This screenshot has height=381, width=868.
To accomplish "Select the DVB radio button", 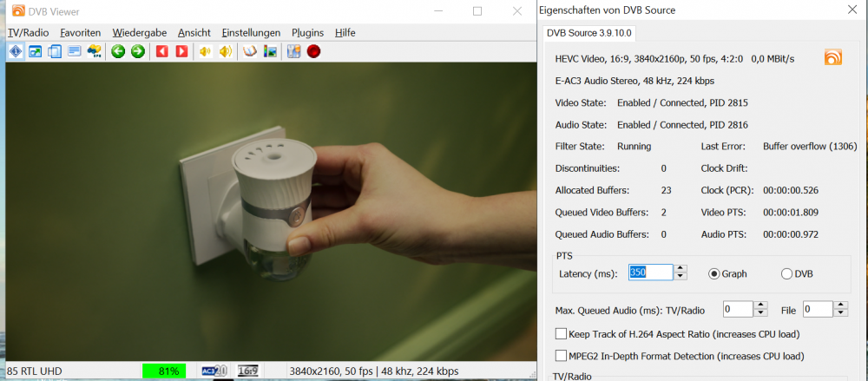I will [786, 273].
